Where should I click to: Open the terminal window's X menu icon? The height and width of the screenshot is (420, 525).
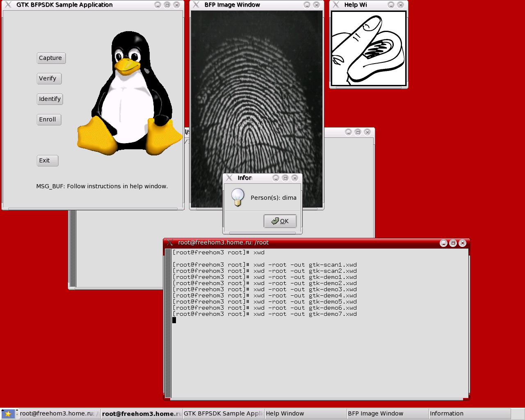[x=170, y=243]
